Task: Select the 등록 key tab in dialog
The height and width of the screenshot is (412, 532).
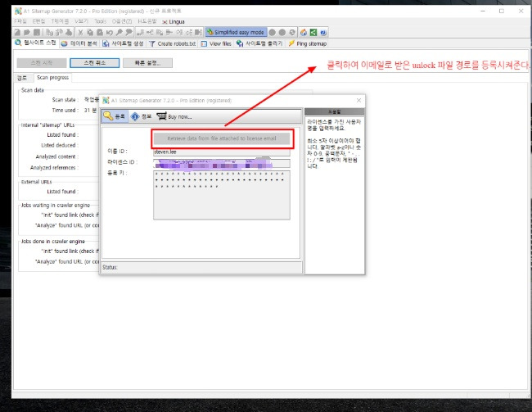Action: point(115,116)
